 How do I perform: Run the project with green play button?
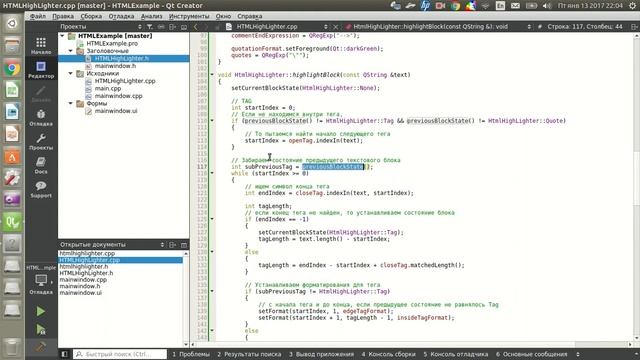click(40, 311)
